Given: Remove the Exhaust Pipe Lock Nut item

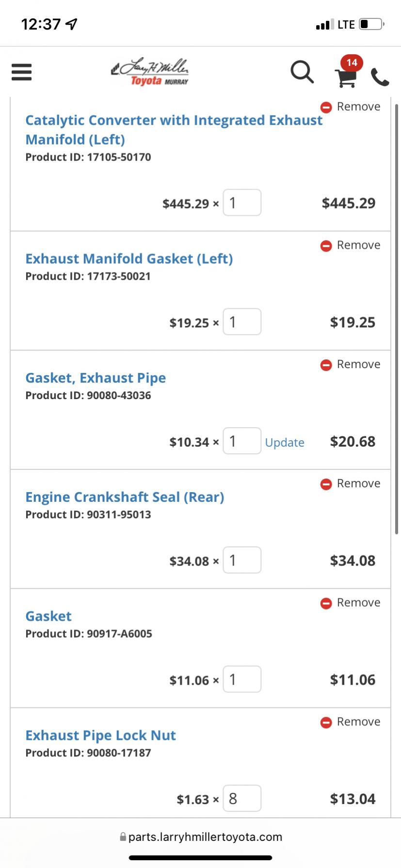Looking at the screenshot, I should pos(350,722).
